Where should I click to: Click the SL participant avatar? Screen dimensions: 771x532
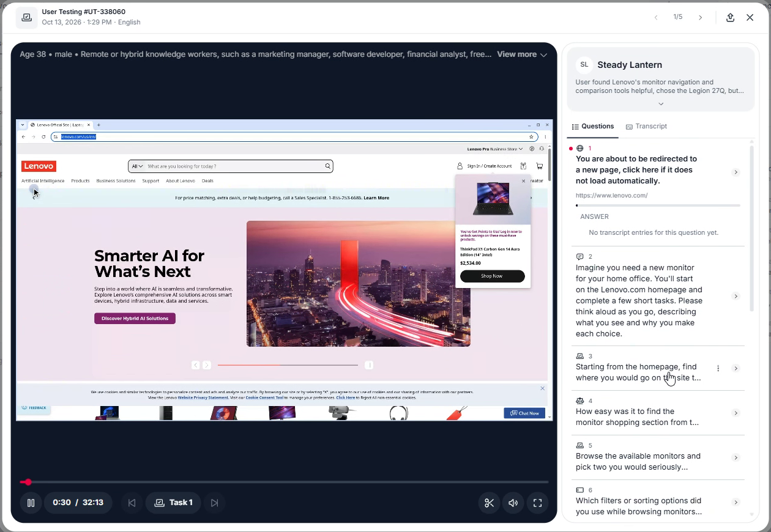coord(584,65)
